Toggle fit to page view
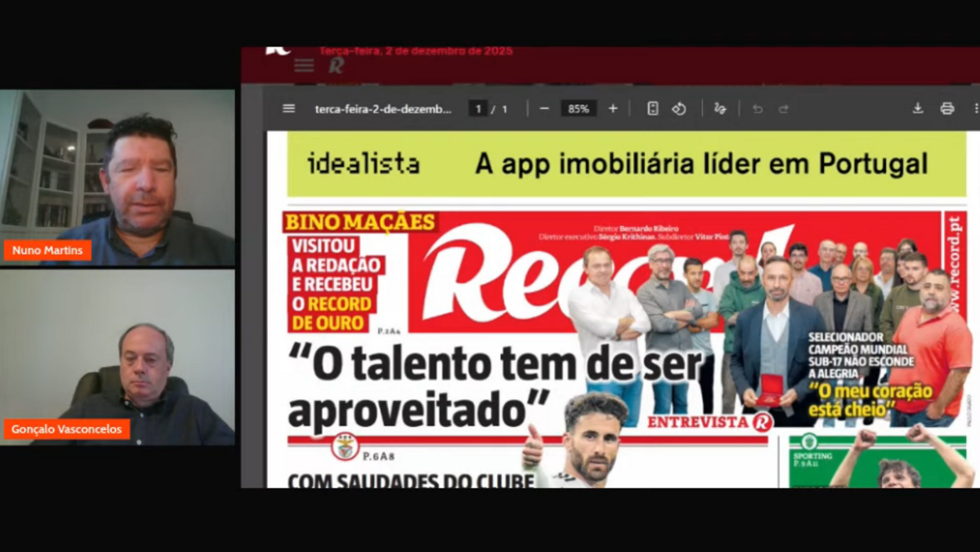Screen dimensions: 980x552 pyautogui.click(x=653, y=109)
